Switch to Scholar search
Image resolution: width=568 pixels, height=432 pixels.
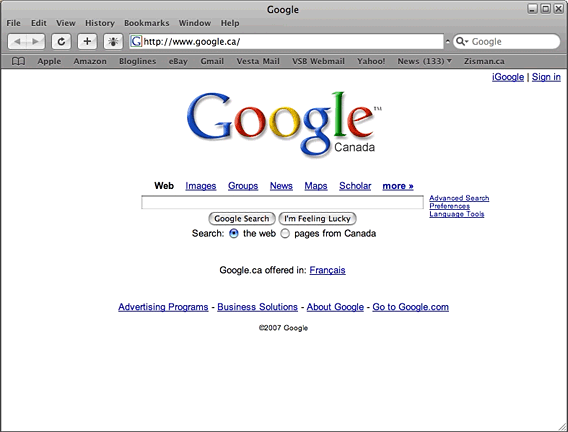355,186
